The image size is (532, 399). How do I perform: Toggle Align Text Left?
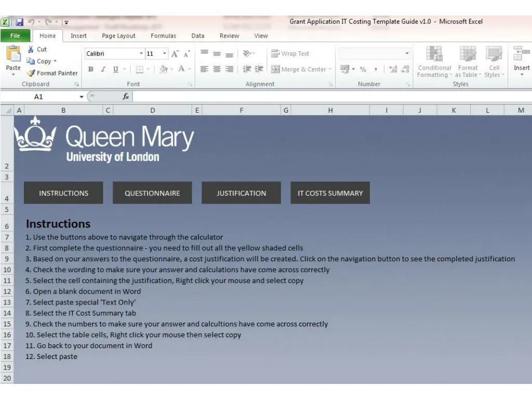tap(204, 69)
